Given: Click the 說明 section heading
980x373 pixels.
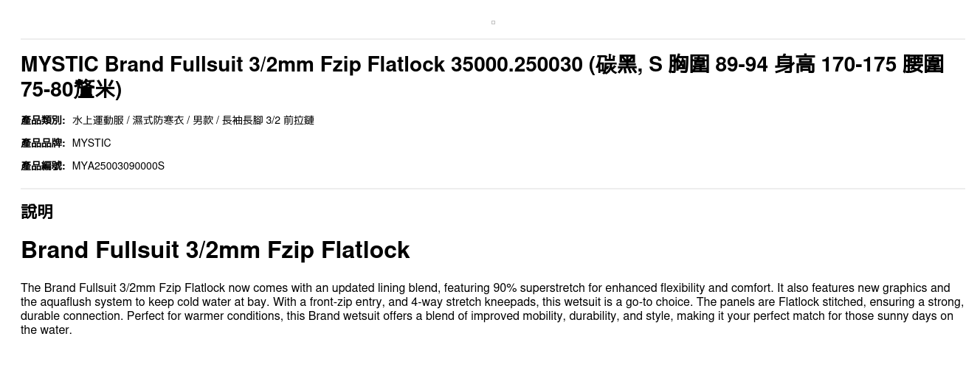Looking at the screenshot, I should 37,212.
